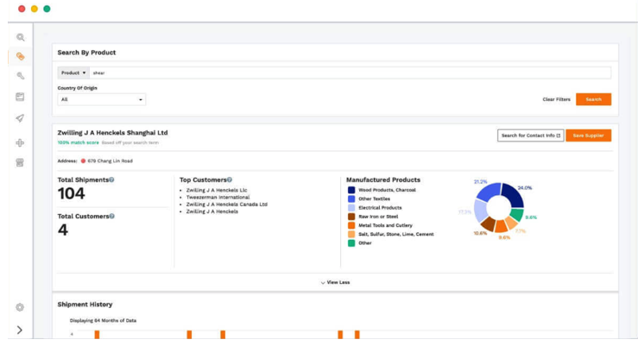Click the product search text field

(x=345, y=73)
